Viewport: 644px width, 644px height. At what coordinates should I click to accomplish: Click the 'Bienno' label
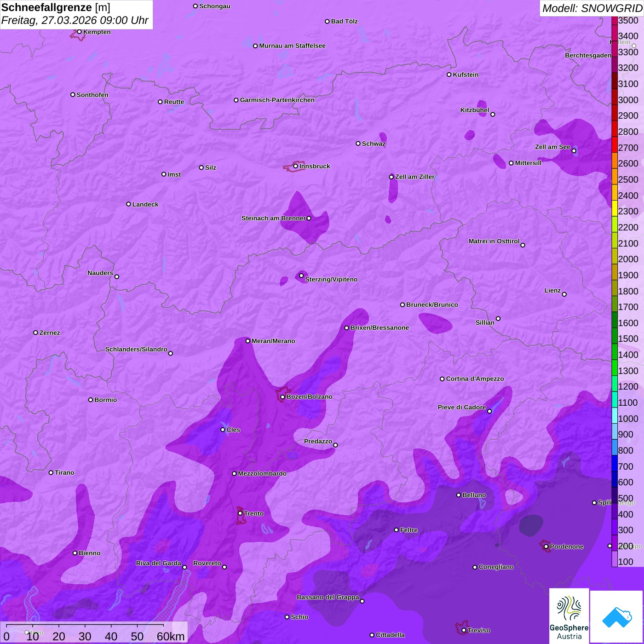tap(89, 553)
